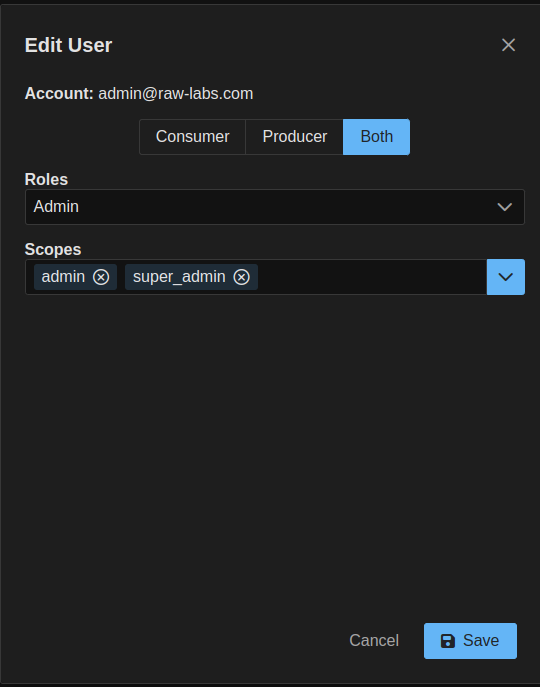Select the Producer user type
Image resolution: width=540 pixels, height=687 pixels.
(x=295, y=137)
